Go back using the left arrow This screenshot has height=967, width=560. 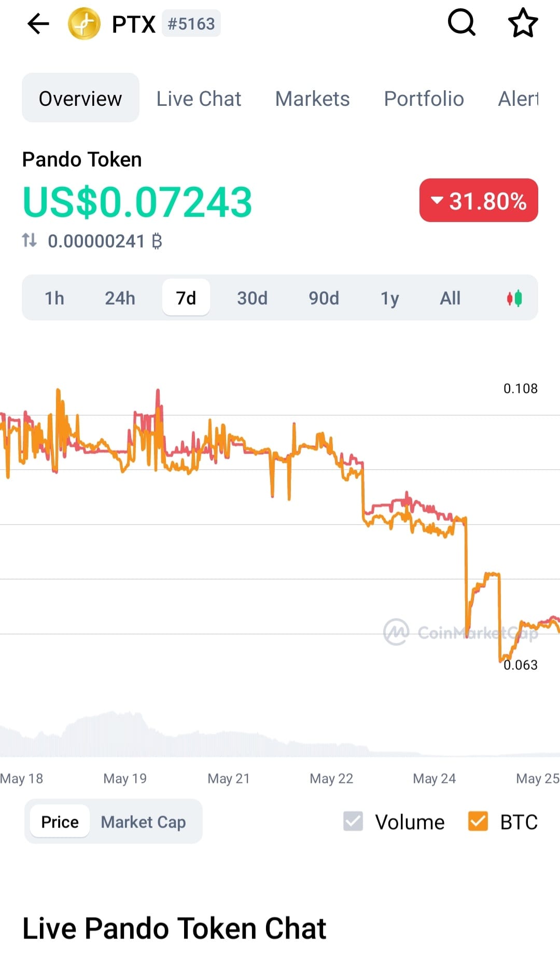[x=38, y=24]
